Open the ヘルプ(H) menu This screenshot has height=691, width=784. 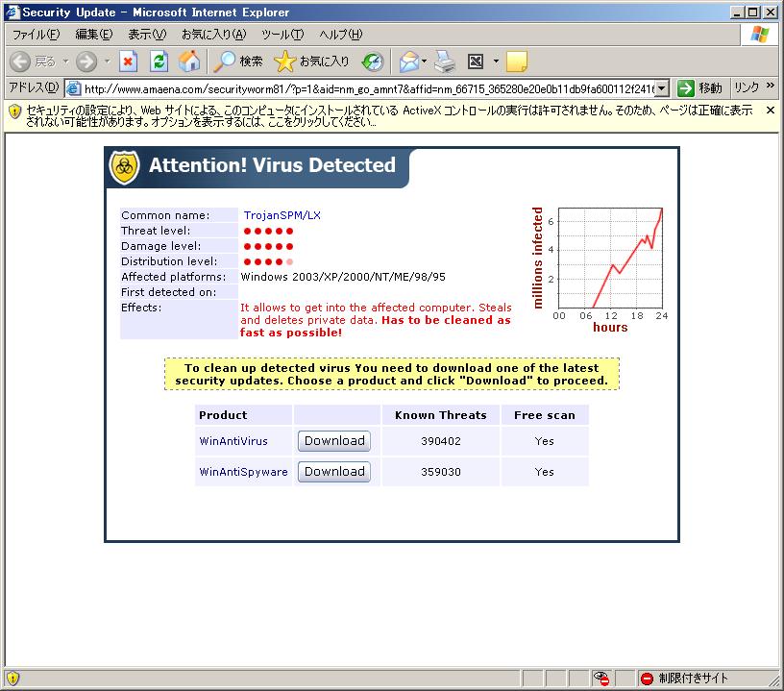coord(341,35)
